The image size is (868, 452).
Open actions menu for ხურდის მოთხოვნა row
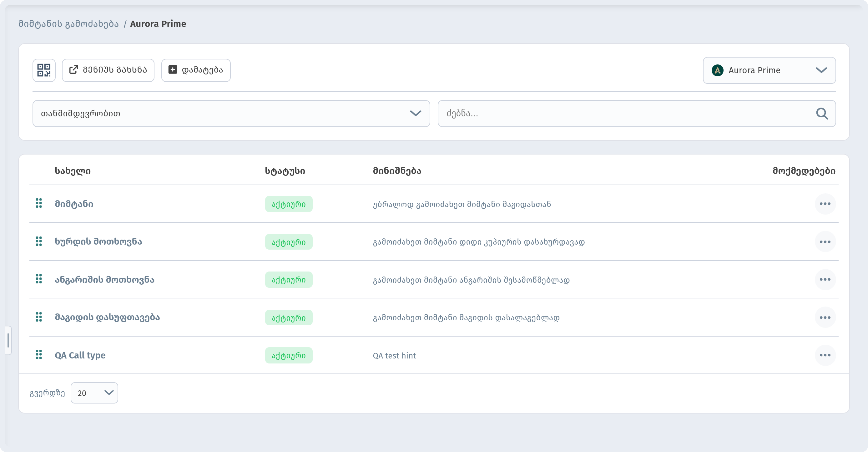(825, 242)
